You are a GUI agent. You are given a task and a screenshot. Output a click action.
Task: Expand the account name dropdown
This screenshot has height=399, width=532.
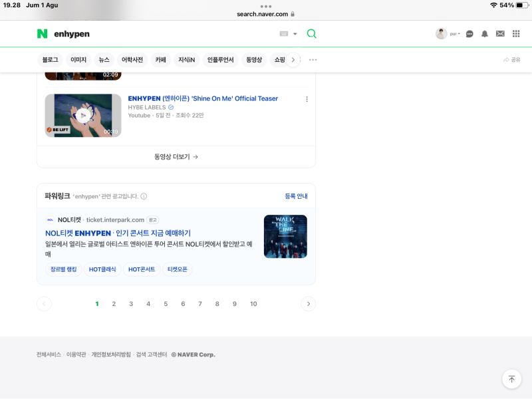(x=455, y=34)
